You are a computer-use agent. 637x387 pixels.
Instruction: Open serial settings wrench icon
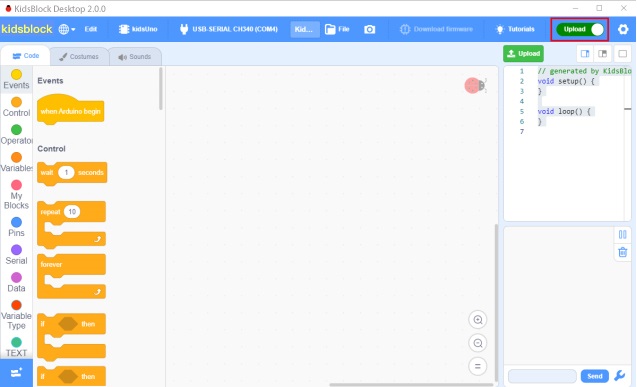620,376
